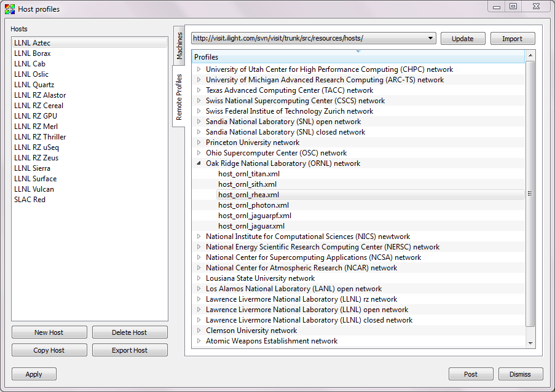Dismiss the Host profiles window
Image resolution: width=555 pixels, height=392 pixels.
(521, 374)
